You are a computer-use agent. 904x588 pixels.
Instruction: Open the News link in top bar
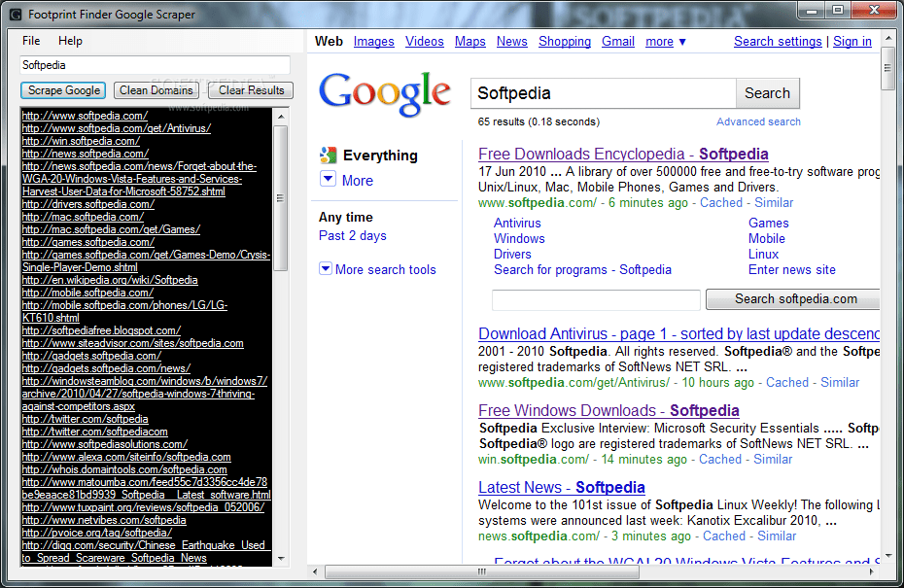pyautogui.click(x=512, y=42)
